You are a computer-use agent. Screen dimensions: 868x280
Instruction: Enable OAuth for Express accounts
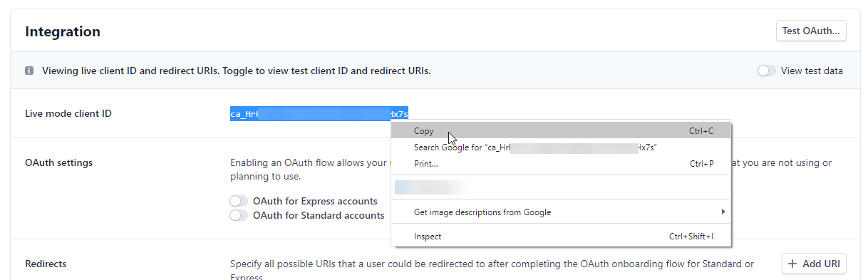[x=239, y=201]
